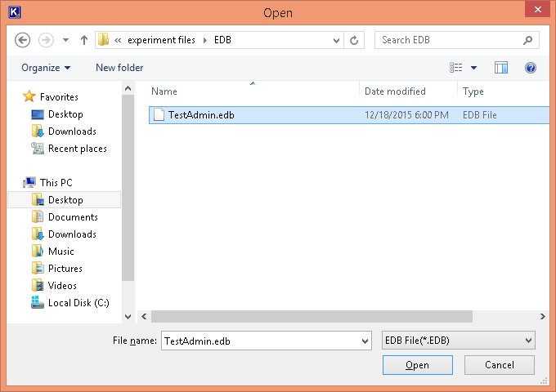Open the Organize menu
The height and width of the screenshot is (392, 556).
(46, 68)
